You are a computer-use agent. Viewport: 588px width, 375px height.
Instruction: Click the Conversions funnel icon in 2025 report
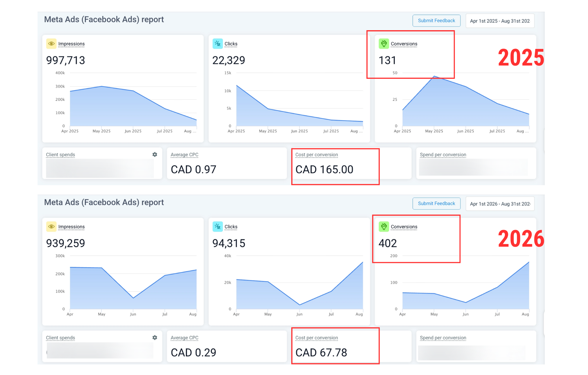click(384, 44)
